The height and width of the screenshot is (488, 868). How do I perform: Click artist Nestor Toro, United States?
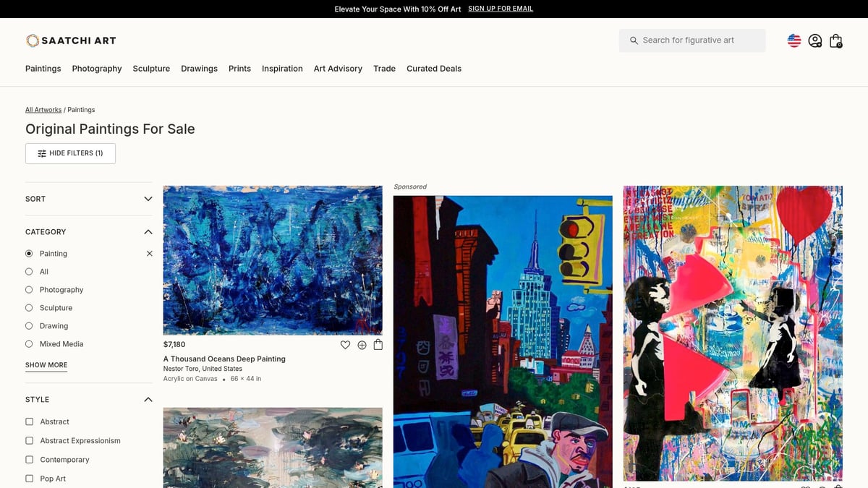(203, 369)
